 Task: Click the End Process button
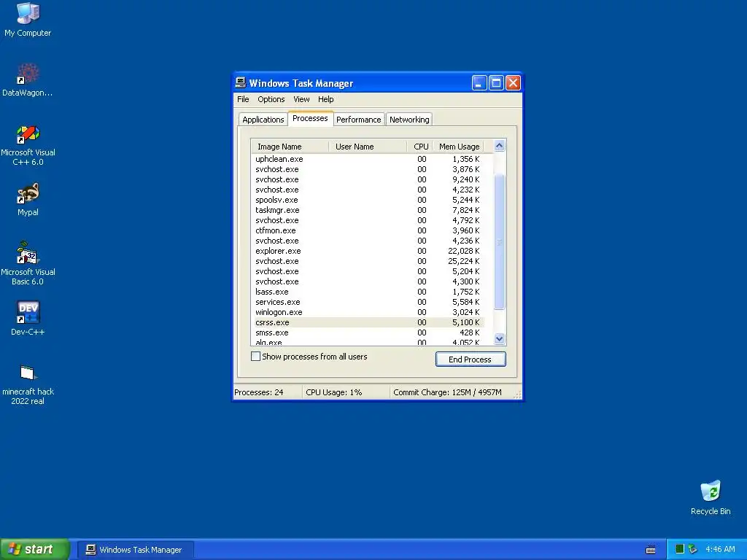coord(471,359)
